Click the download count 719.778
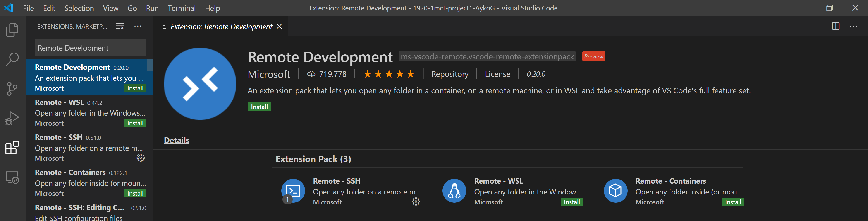The height and width of the screenshot is (221, 868). coord(327,74)
